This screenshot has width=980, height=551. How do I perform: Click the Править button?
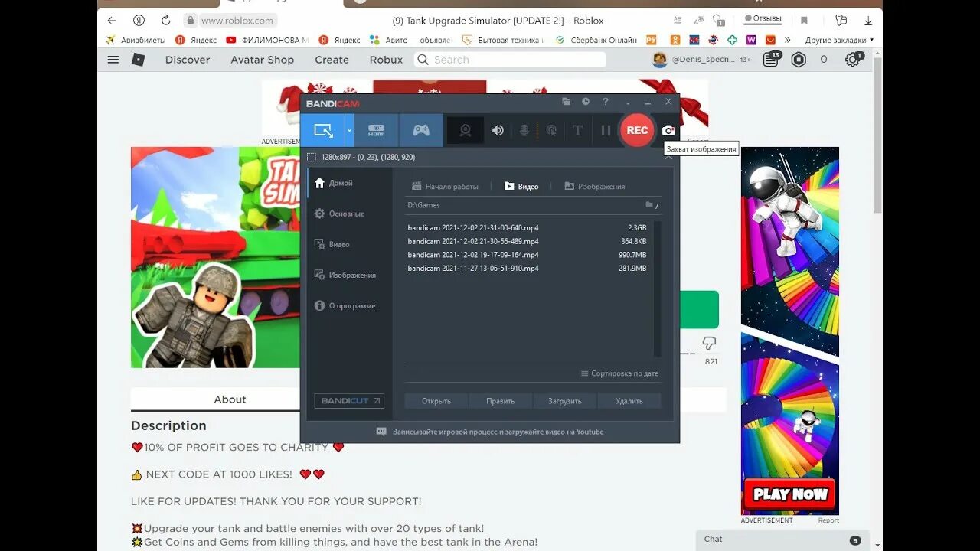click(501, 401)
